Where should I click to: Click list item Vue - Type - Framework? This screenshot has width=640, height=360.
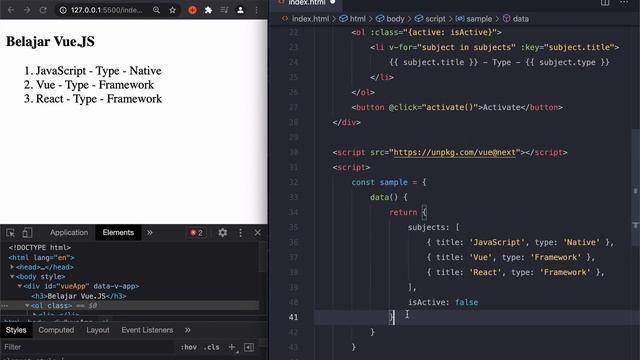(x=95, y=84)
